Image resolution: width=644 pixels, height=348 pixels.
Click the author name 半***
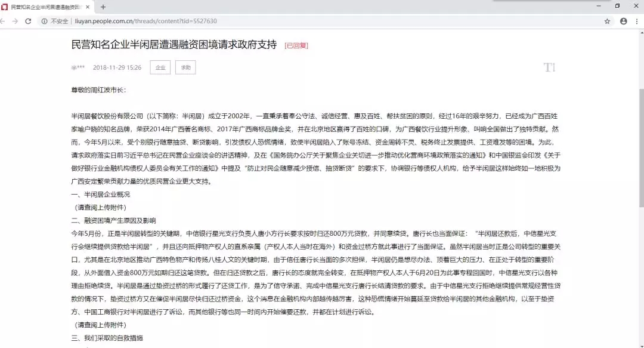78,67
